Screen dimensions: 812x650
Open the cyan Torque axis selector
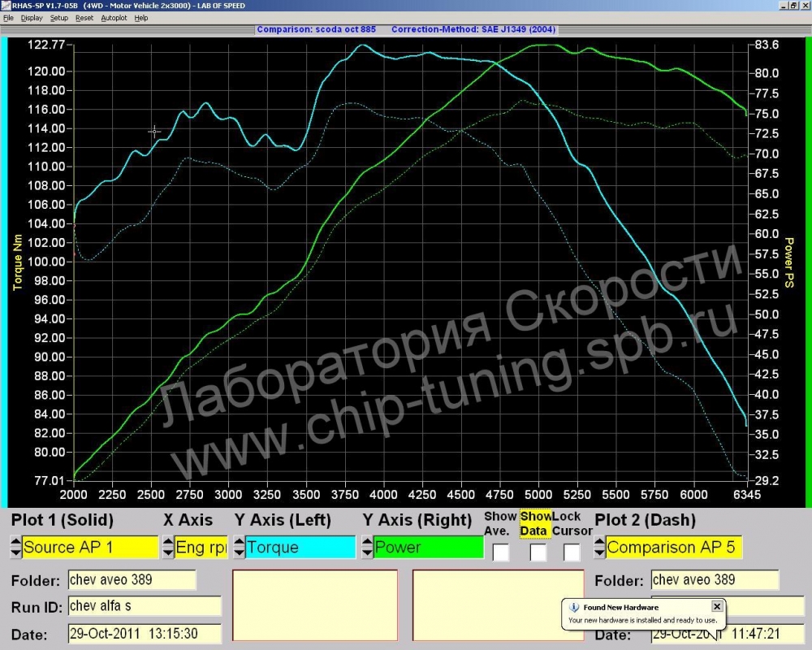pyautogui.click(x=300, y=547)
